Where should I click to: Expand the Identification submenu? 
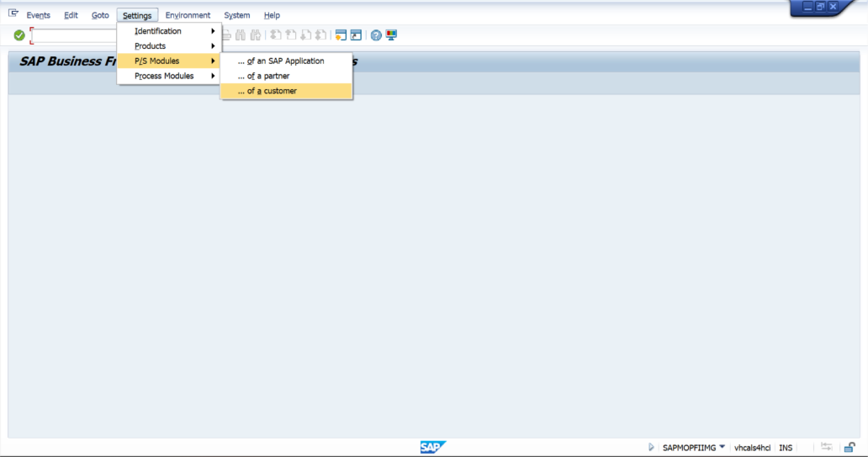[168, 31]
